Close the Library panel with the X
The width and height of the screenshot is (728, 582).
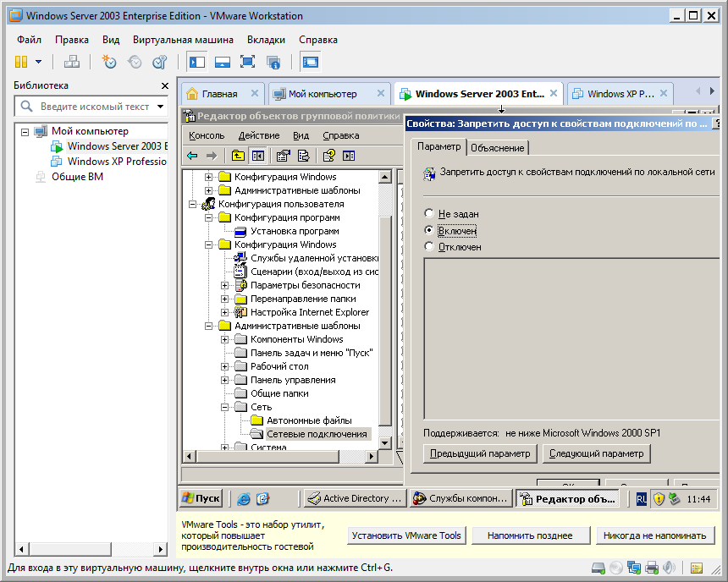click(165, 85)
